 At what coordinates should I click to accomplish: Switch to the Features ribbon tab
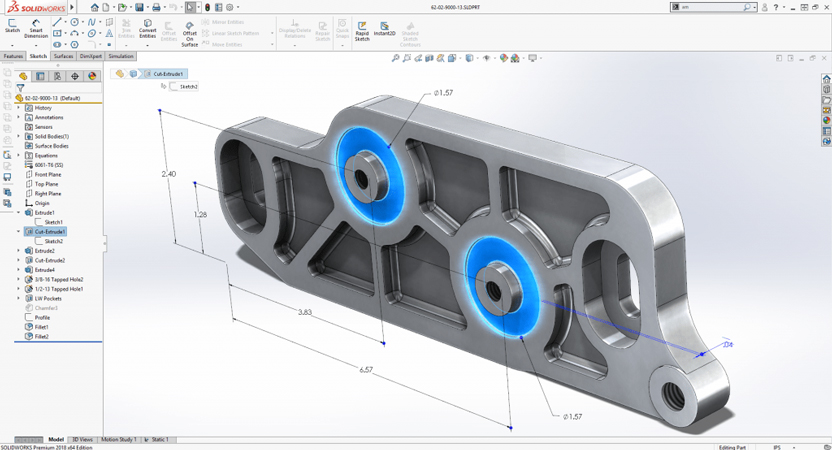pos(13,56)
